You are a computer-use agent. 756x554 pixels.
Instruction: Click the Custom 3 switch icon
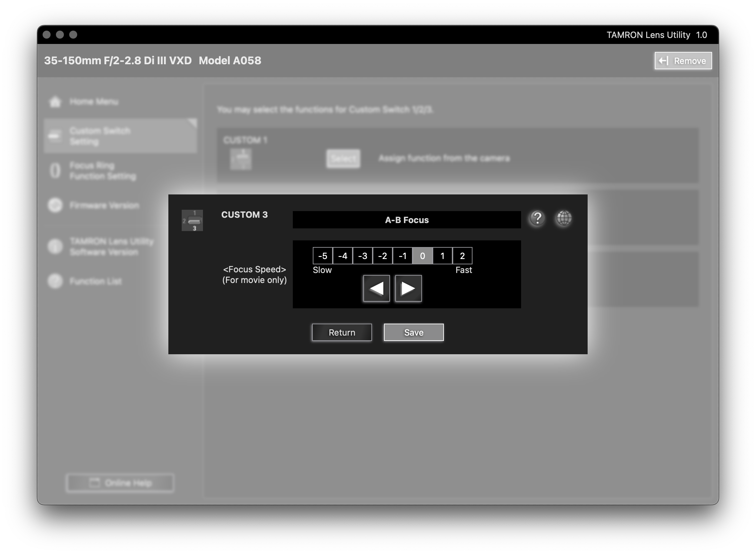point(192,220)
